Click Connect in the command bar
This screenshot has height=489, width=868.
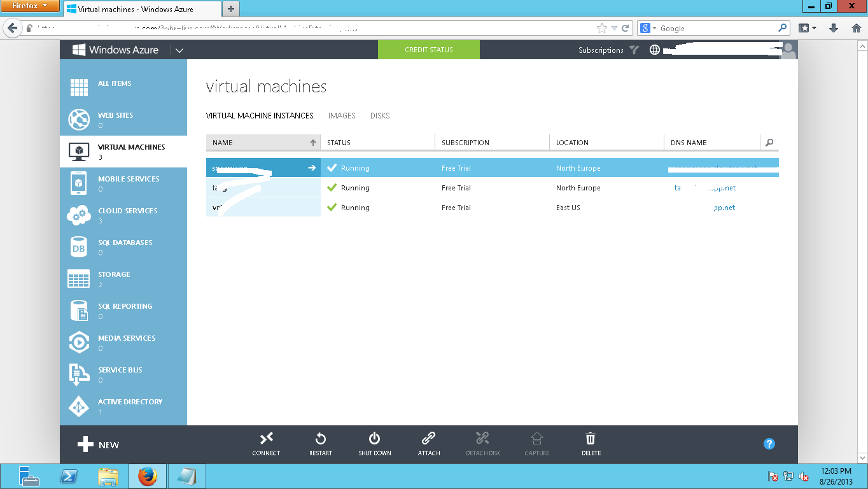266,444
